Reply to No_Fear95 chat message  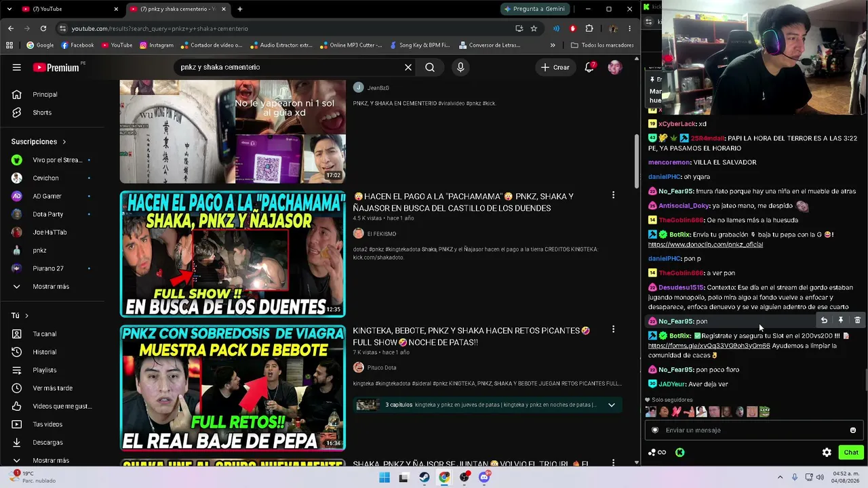(824, 321)
